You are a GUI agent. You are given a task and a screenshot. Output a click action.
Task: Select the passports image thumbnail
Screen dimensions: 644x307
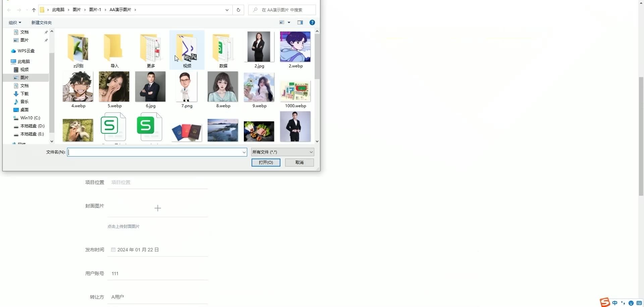[x=187, y=132]
